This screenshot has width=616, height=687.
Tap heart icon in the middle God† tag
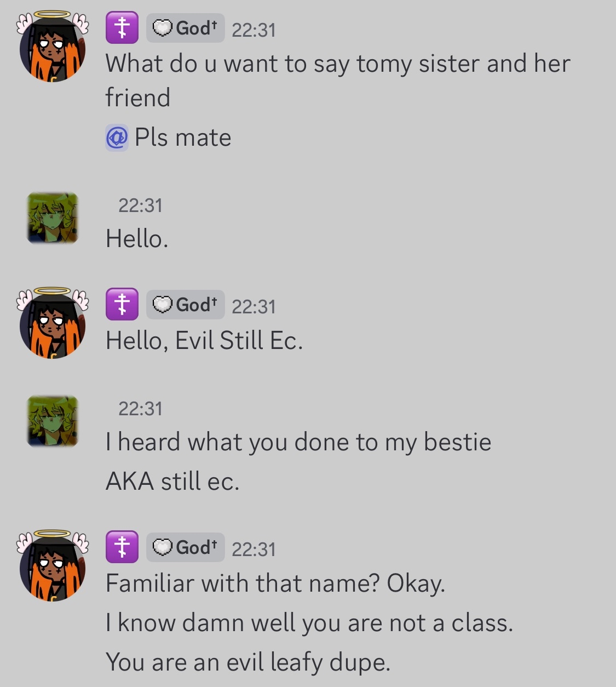click(162, 305)
